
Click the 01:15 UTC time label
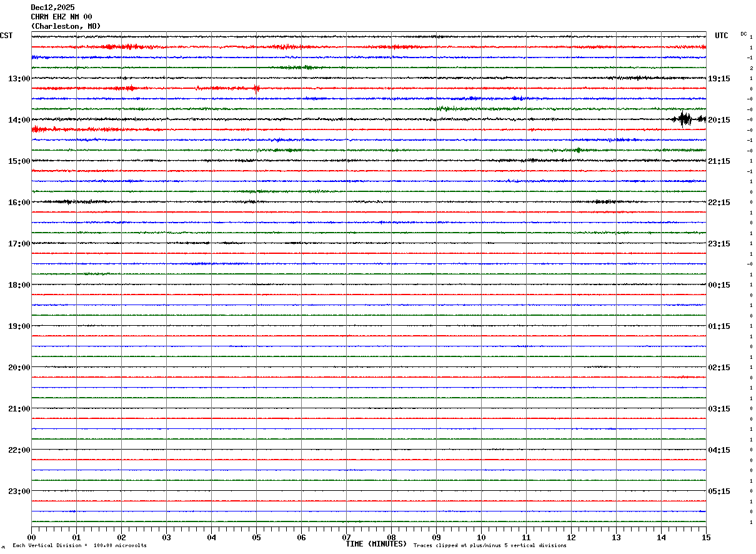pyautogui.click(x=719, y=326)
